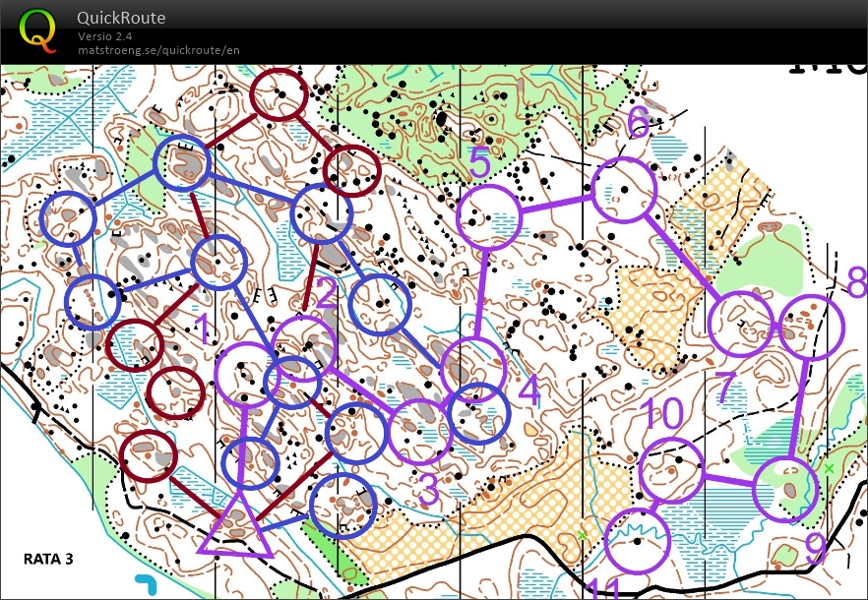Click purple control circle number 4
Image resolution: width=868 pixels, height=600 pixels.
[x=473, y=367]
